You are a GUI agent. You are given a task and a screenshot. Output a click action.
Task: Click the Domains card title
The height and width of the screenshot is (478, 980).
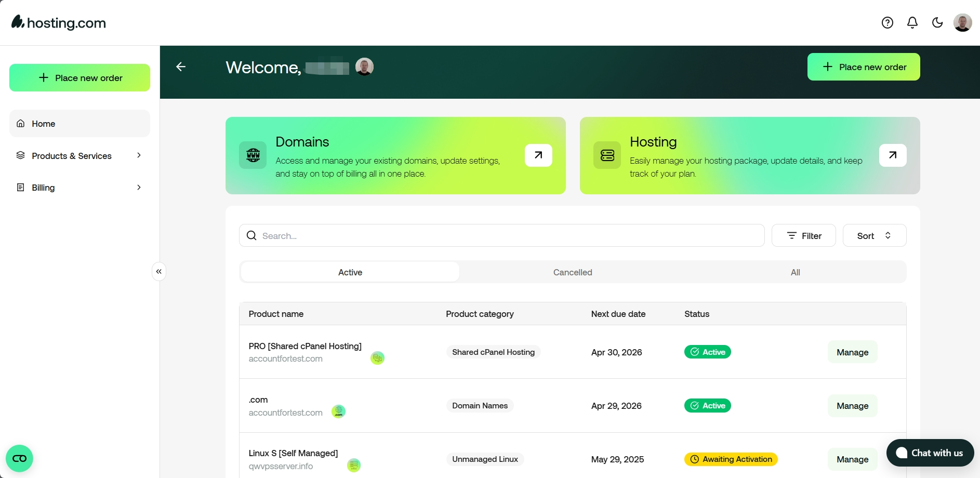302,142
